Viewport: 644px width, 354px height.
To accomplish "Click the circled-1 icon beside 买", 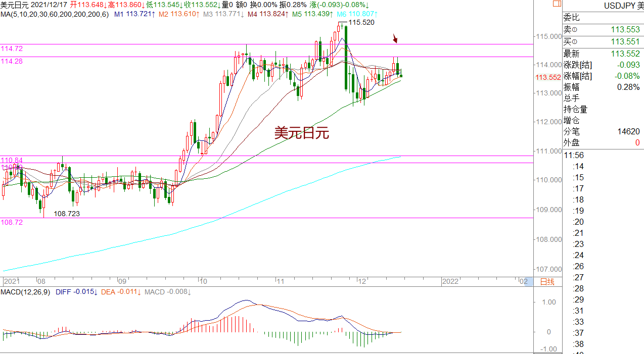I will tap(574, 42).
